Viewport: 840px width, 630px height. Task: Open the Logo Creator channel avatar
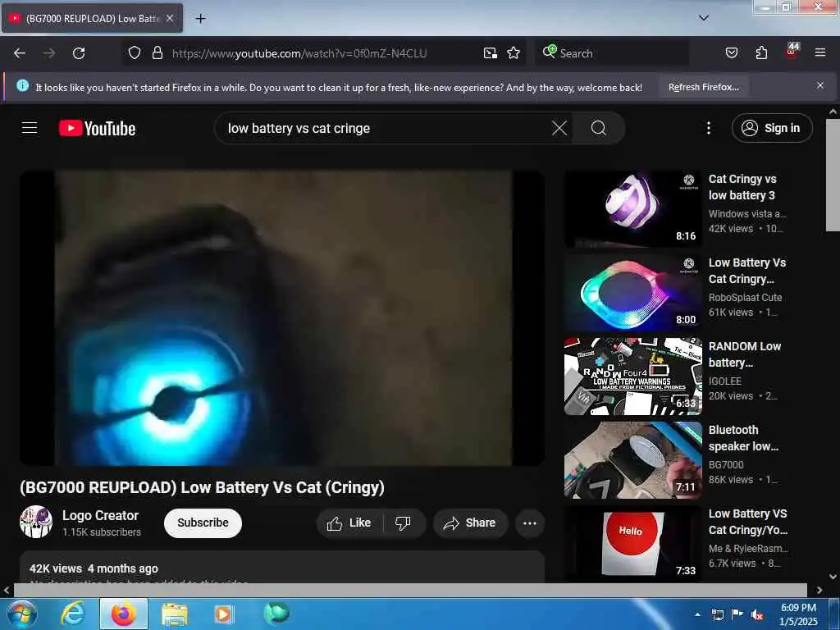pyautogui.click(x=36, y=522)
